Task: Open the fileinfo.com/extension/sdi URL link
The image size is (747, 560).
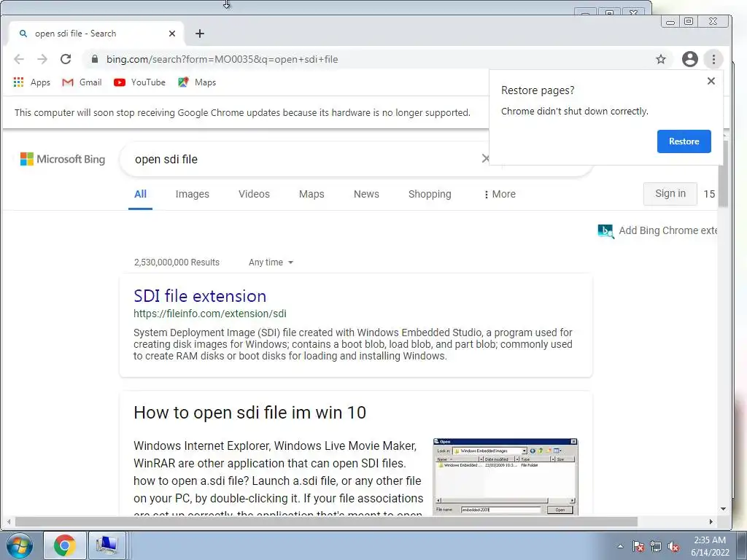Action: 209,314
